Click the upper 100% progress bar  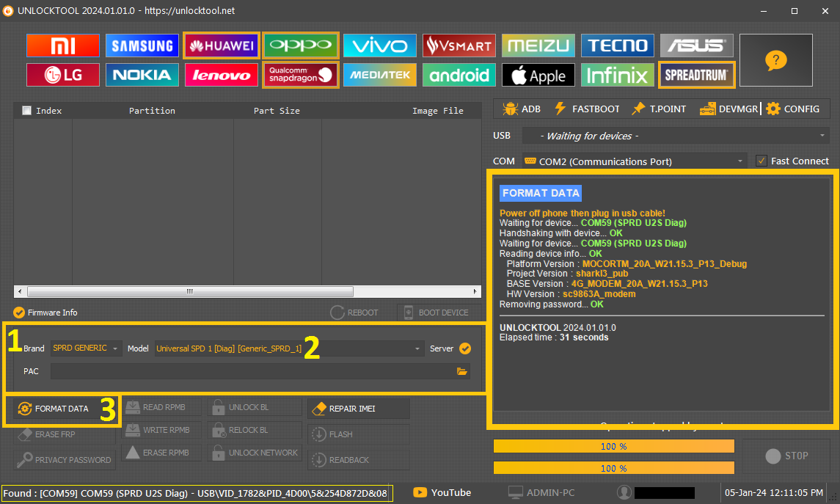(x=614, y=446)
